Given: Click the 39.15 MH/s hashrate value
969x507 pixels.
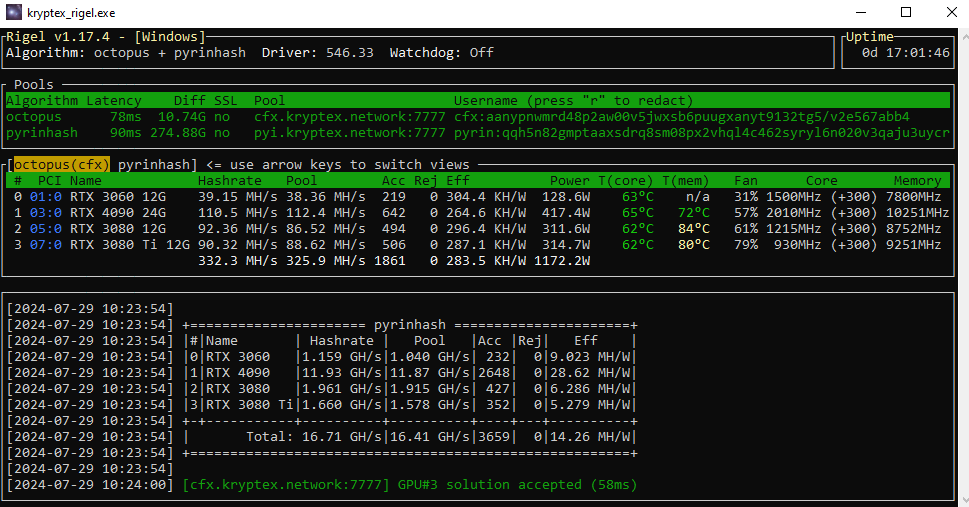Looking at the screenshot, I should 238,197.
